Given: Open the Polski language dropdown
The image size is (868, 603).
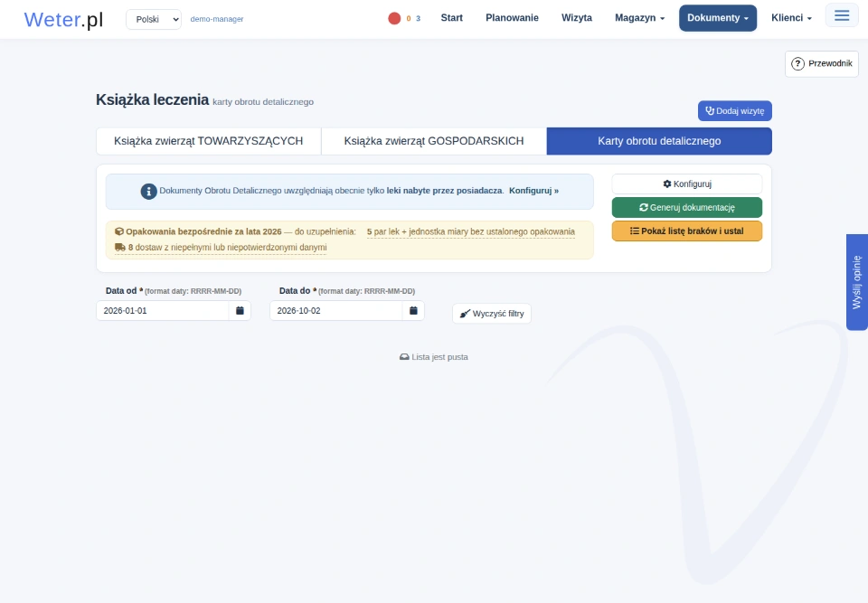Looking at the screenshot, I should pyautogui.click(x=154, y=19).
